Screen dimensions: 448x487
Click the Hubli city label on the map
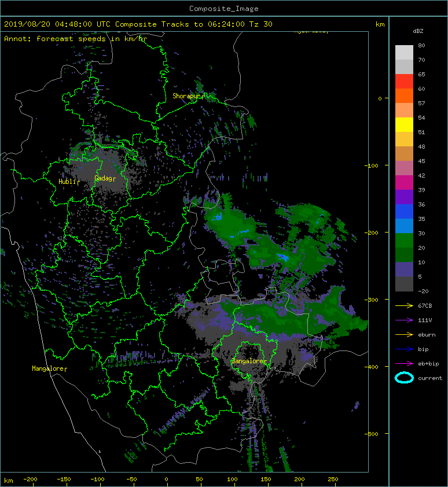pyautogui.click(x=67, y=182)
